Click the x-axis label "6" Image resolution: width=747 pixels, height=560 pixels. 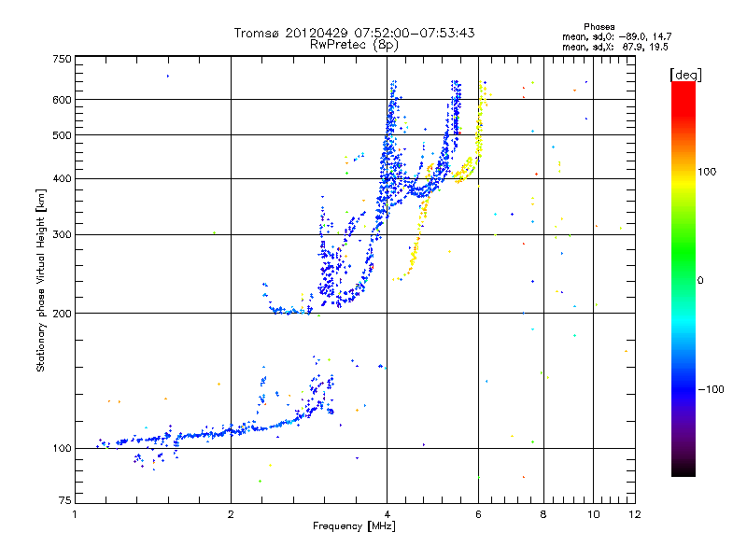[x=478, y=514]
